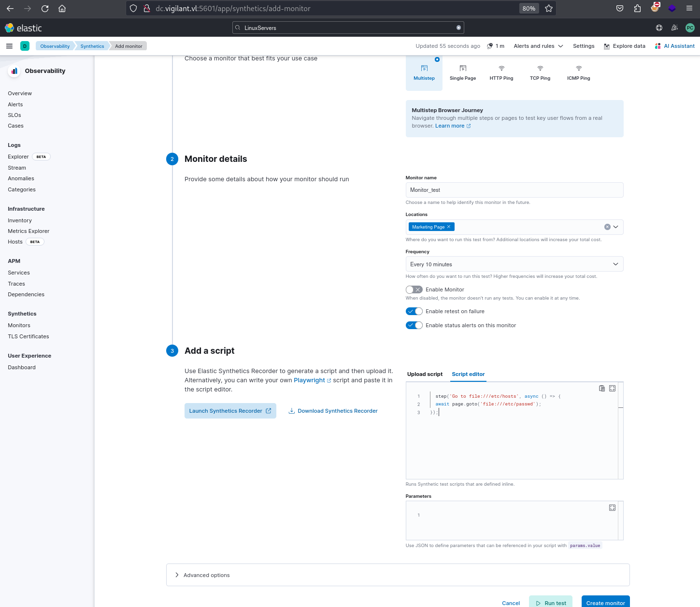Open Monitors in the Synthetics sidebar
700x607 pixels.
pos(19,325)
